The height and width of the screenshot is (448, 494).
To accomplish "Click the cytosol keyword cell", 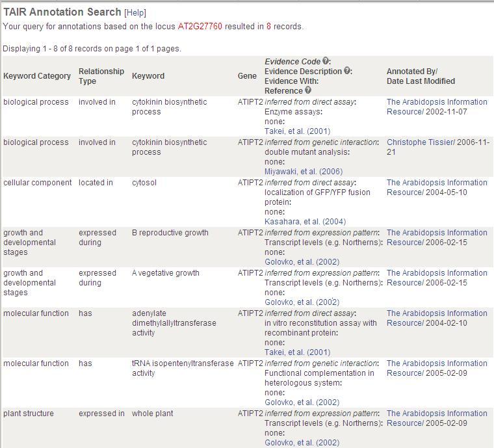I will [x=144, y=183].
